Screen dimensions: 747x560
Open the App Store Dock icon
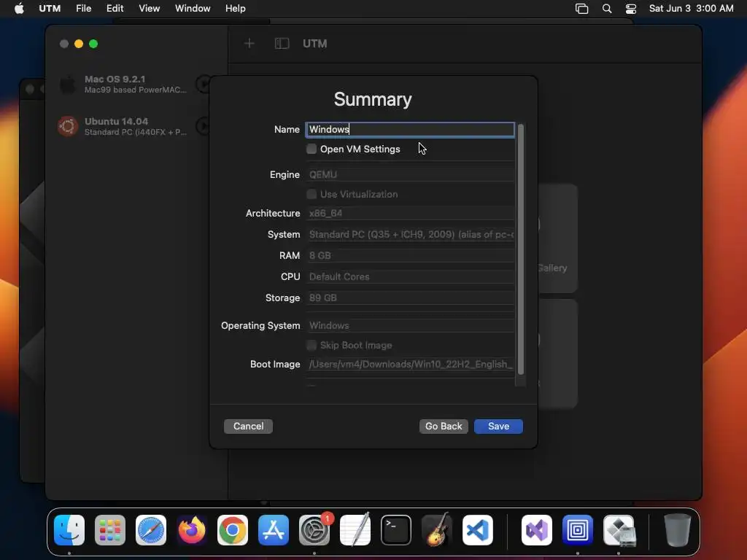pos(274,529)
